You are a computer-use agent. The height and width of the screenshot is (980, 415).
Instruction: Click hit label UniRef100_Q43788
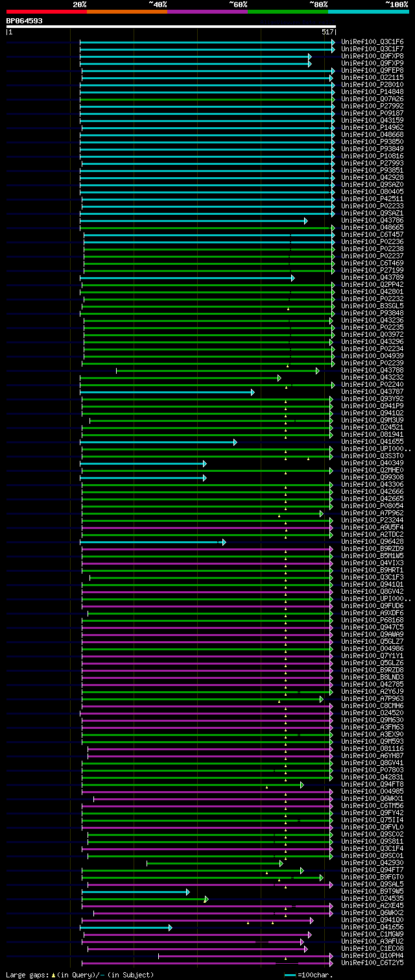[372, 371]
